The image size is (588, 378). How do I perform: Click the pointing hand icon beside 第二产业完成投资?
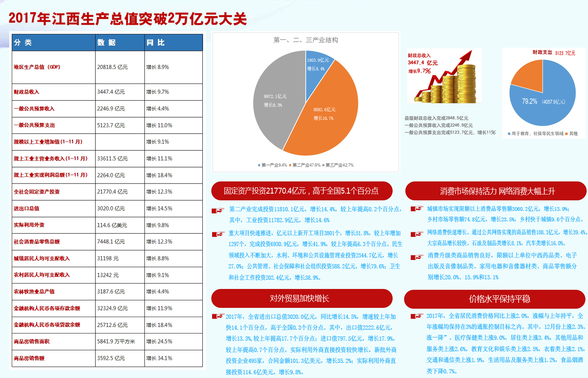click(x=218, y=210)
